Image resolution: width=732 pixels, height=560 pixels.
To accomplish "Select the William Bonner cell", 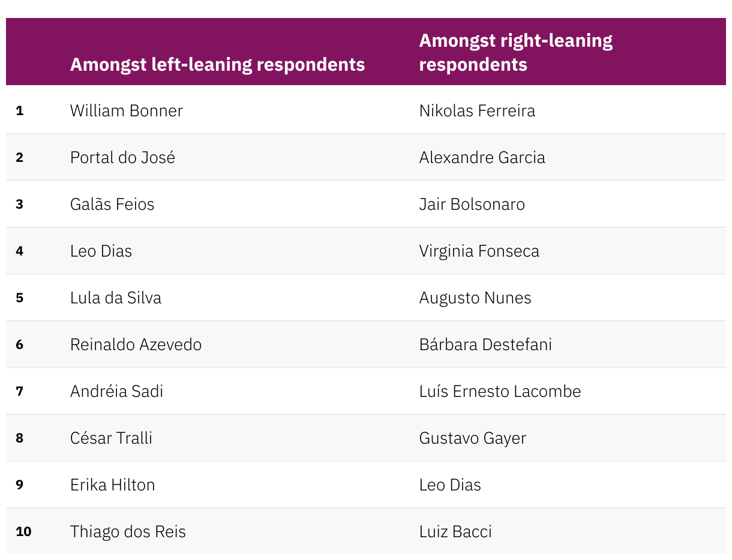I will click(x=126, y=111).
